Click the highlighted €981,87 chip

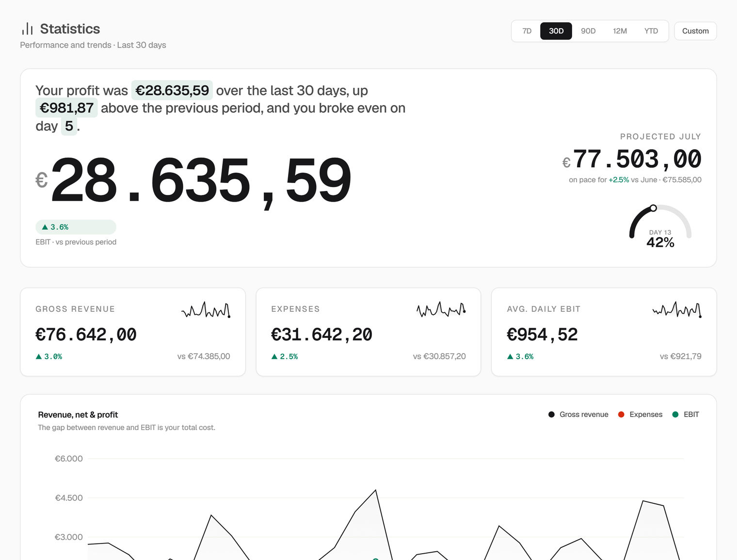pyautogui.click(x=66, y=108)
